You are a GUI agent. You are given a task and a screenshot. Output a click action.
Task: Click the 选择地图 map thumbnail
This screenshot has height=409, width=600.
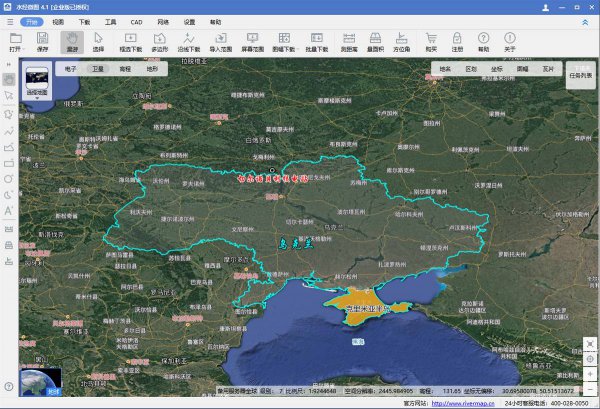click(x=37, y=78)
